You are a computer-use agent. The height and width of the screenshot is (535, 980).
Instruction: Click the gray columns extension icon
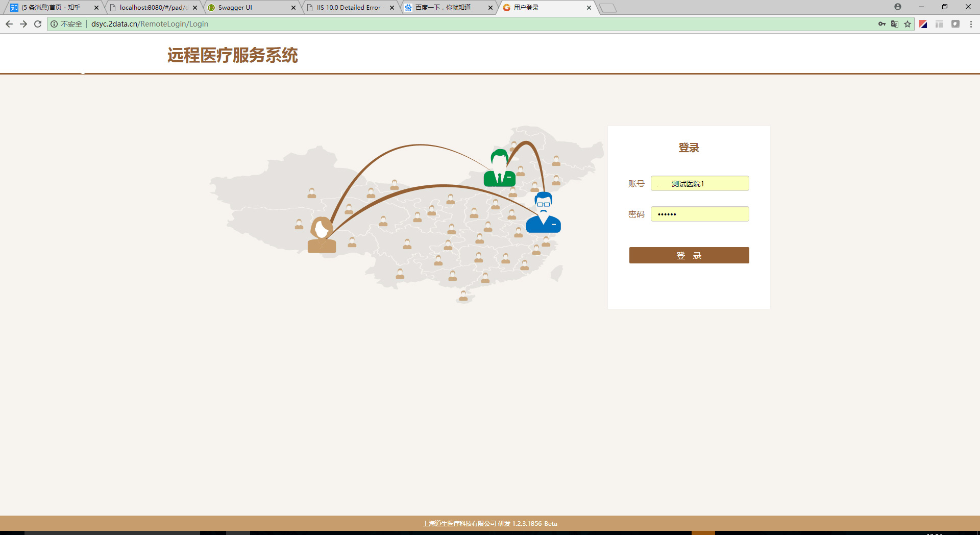[x=939, y=24]
